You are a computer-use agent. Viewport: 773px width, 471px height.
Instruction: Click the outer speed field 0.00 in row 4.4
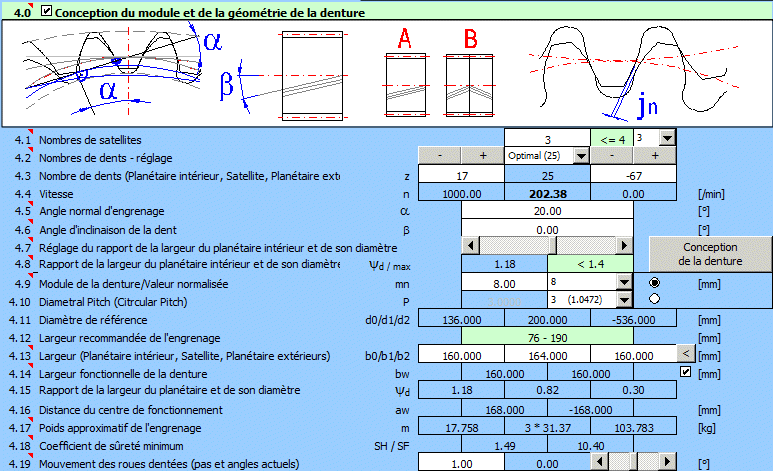point(633,194)
